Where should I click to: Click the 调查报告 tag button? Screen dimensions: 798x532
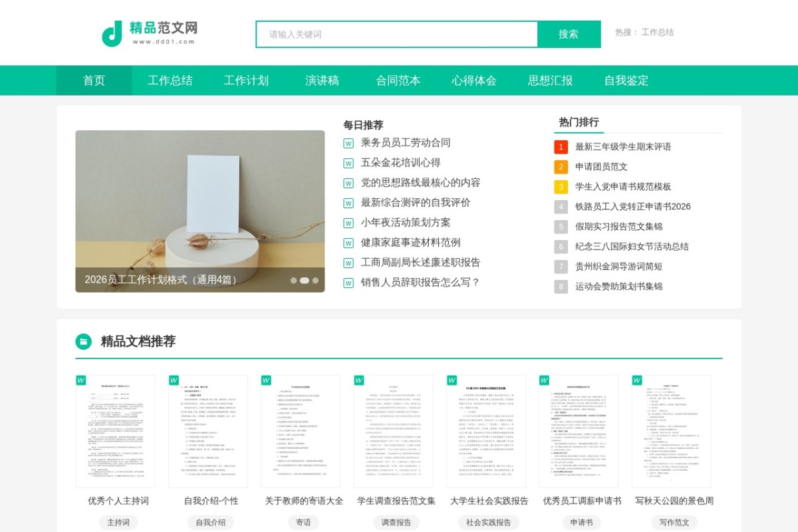tap(396, 522)
